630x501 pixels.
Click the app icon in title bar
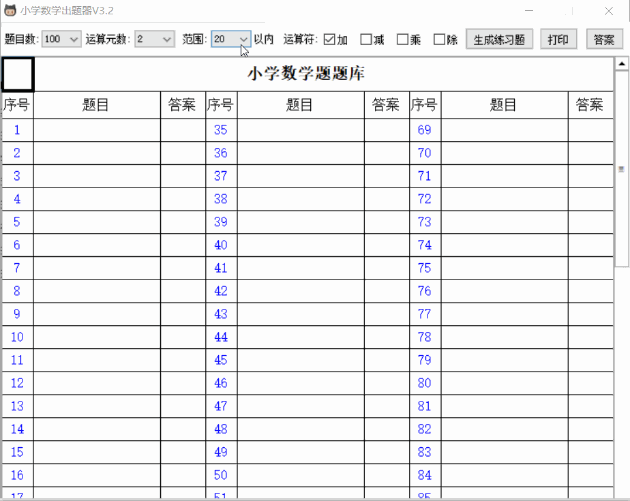pyautogui.click(x=10, y=11)
